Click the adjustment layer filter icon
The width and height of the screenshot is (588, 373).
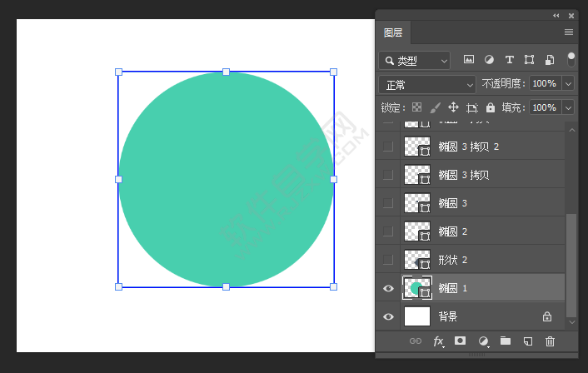coord(489,60)
